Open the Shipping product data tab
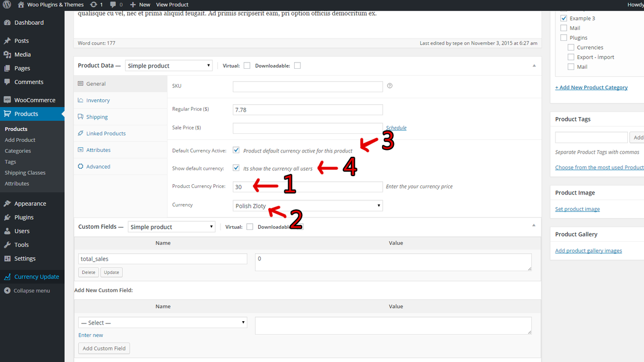The width and height of the screenshot is (644, 362). click(x=121, y=117)
